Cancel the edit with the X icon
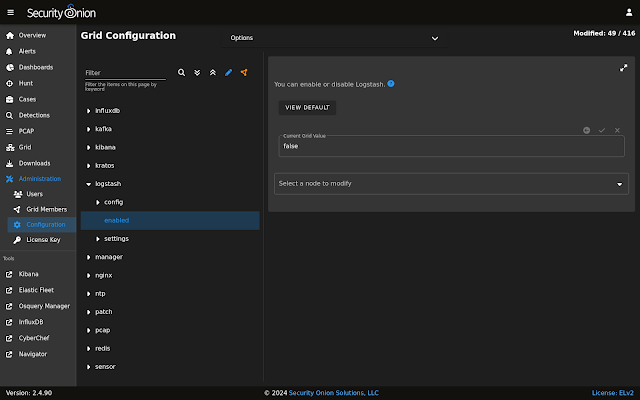The image size is (640, 400). pyautogui.click(x=617, y=130)
